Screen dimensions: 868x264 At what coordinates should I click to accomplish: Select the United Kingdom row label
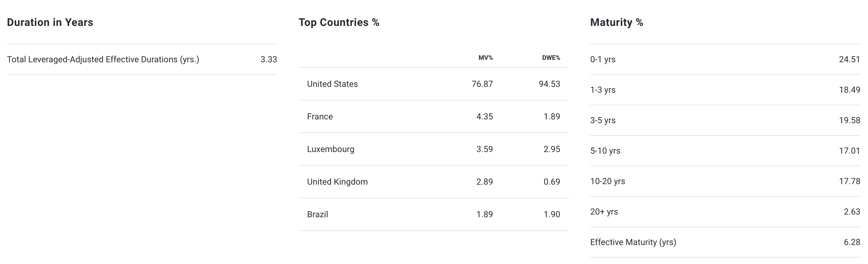(337, 182)
